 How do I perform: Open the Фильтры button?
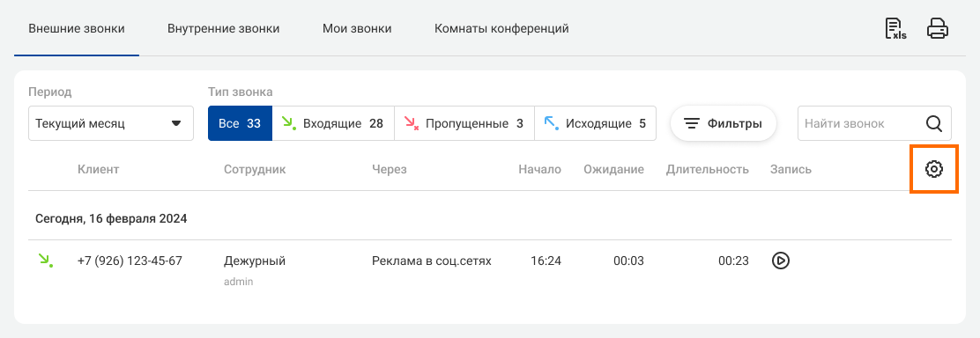(x=724, y=123)
